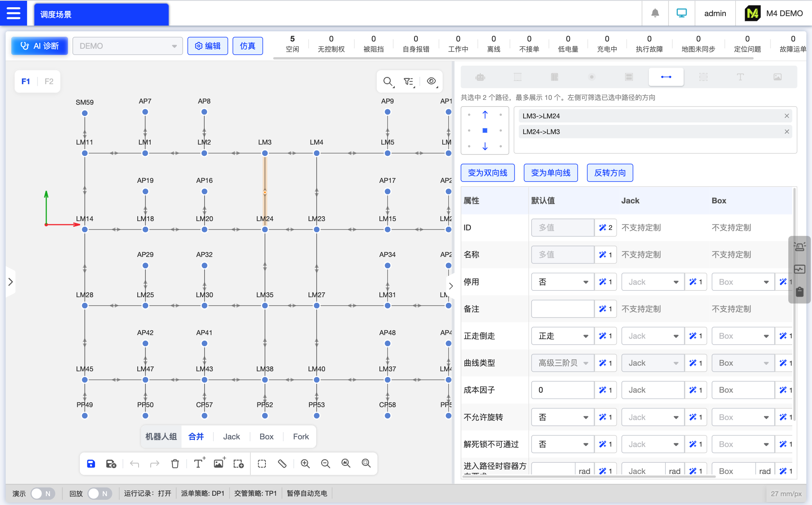Open the hamburger main menu
The width and height of the screenshot is (812, 505).
(x=13, y=13)
